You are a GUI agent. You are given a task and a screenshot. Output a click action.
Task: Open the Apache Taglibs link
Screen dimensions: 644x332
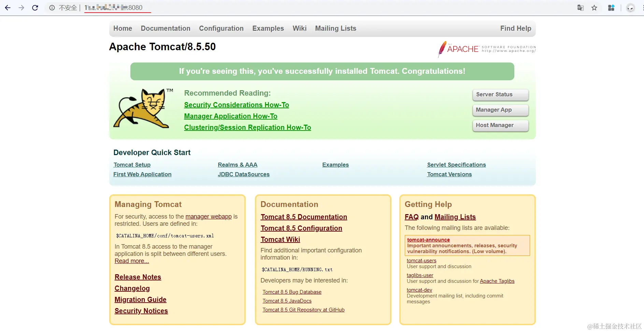497,281
